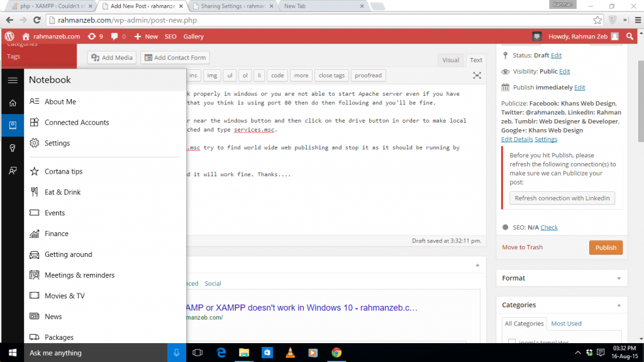The height and width of the screenshot is (362, 644).
Task: Click the close tags quicktag
Action: [331, 76]
